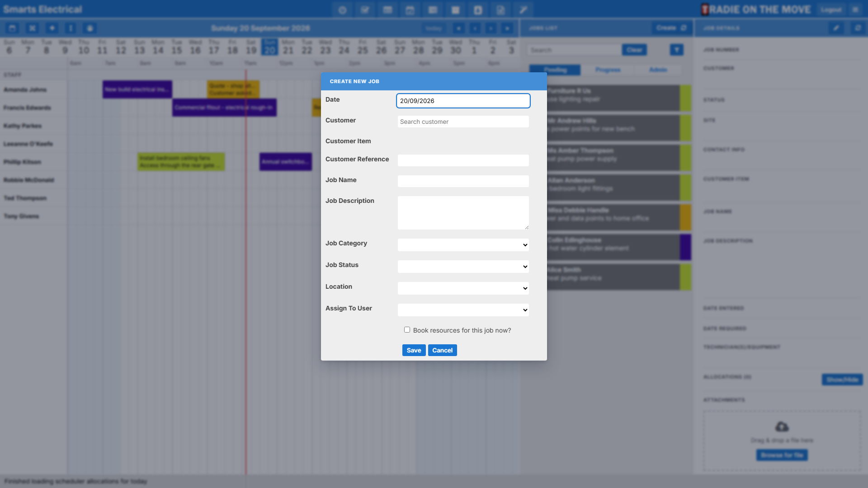Click the Show/Hide allocations button
The height and width of the screenshot is (488, 868).
point(842,380)
